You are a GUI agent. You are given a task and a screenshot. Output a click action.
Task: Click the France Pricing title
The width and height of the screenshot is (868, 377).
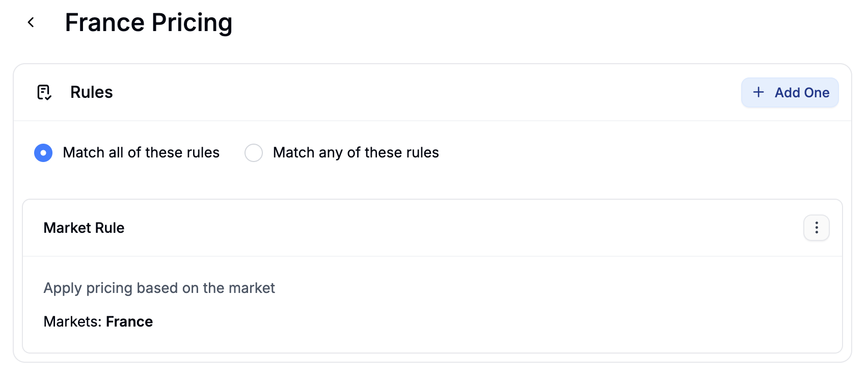[x=148, y=22]
